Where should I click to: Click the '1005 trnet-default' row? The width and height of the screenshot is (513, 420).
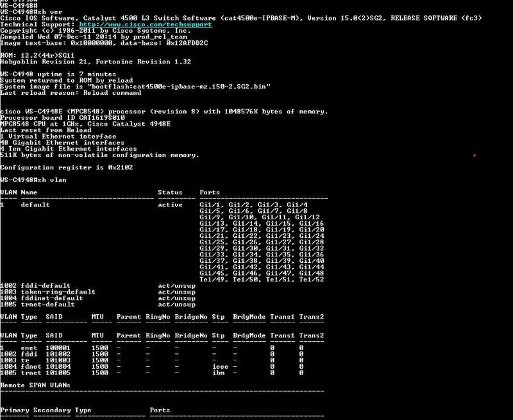(x=98, y=304)
